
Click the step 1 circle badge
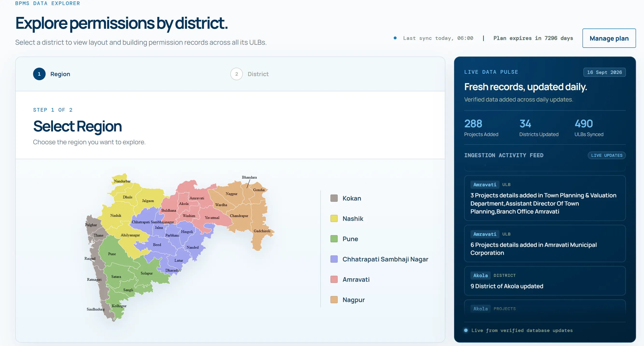pyautogui.click(x=39, y=74)
